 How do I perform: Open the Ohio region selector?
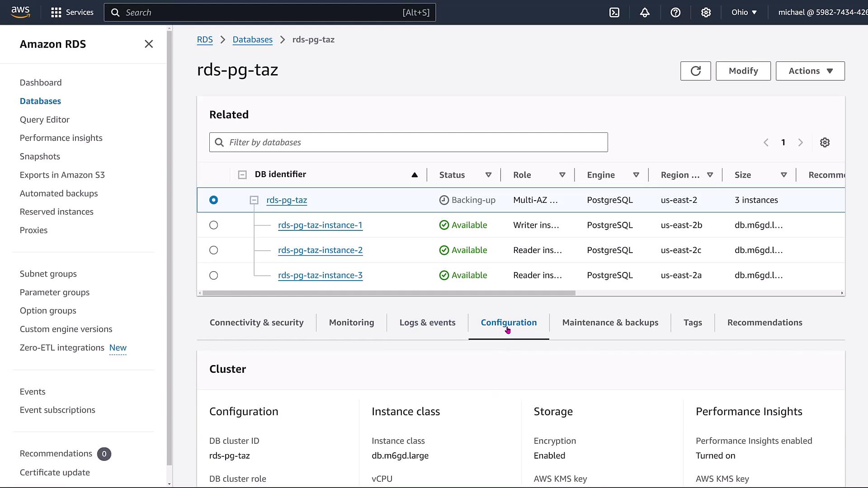pos(744,13)
